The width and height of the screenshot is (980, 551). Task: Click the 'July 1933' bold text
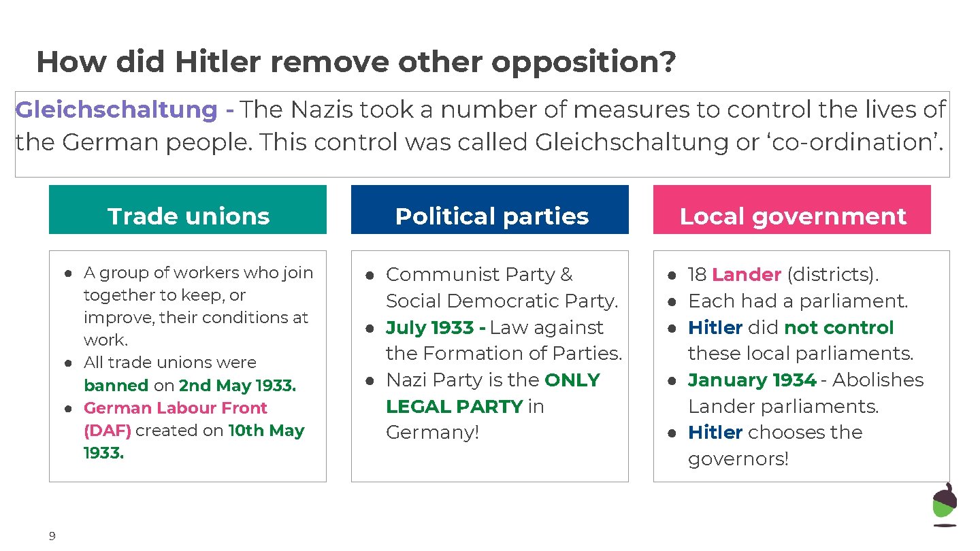[x=435, y=327]
